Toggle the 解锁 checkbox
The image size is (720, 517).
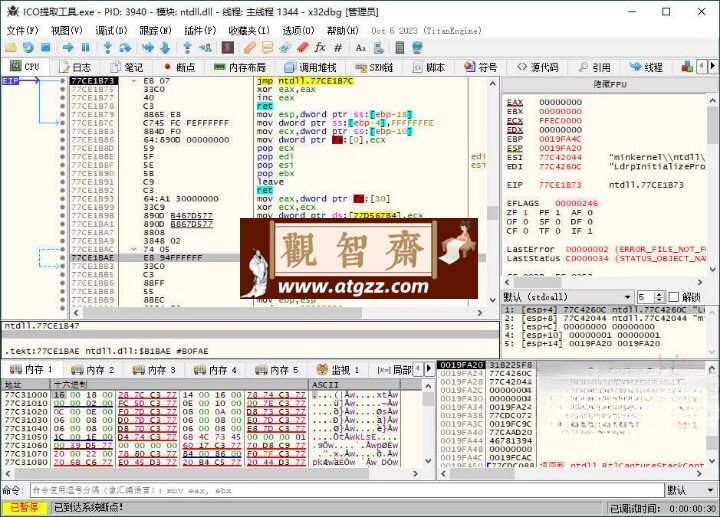pyautogui.click(x=674, y=297)
